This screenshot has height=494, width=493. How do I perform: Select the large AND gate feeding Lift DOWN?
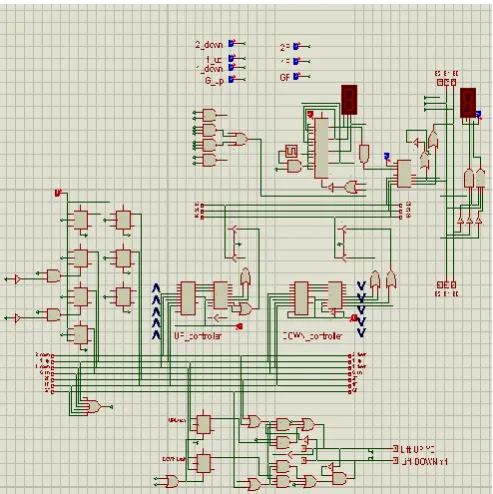click(x=339, y=479)
